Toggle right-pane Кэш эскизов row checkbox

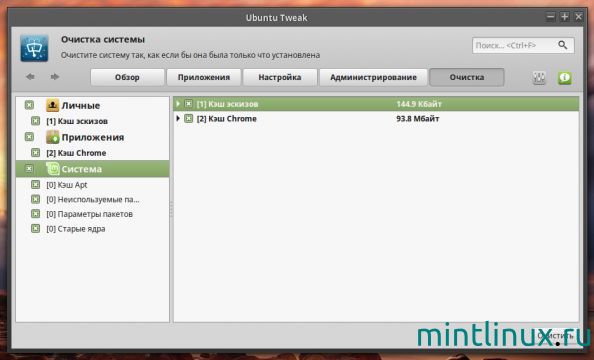click(188, 104)
